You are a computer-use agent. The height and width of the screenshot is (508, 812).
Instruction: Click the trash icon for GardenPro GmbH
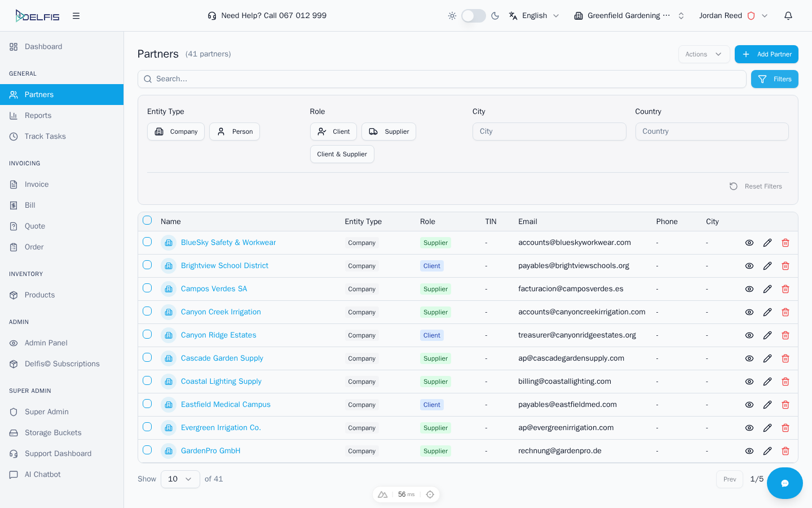[x=785, y=451]
